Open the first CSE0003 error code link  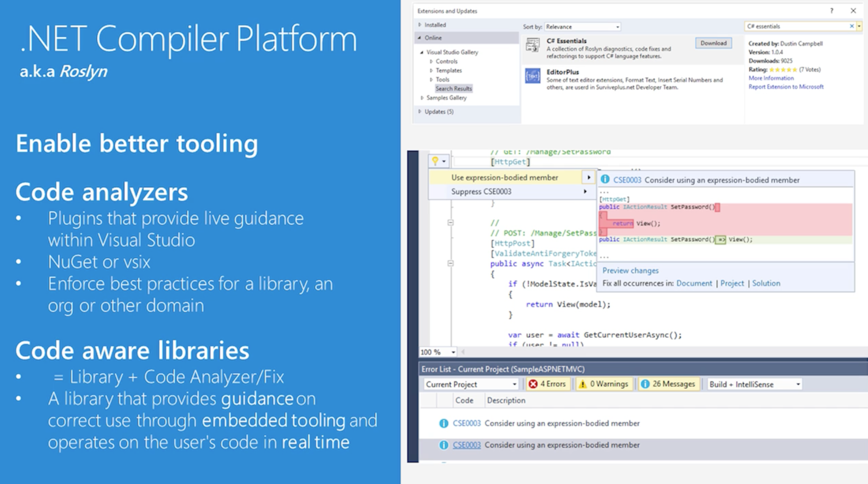(x=466, y=423)
